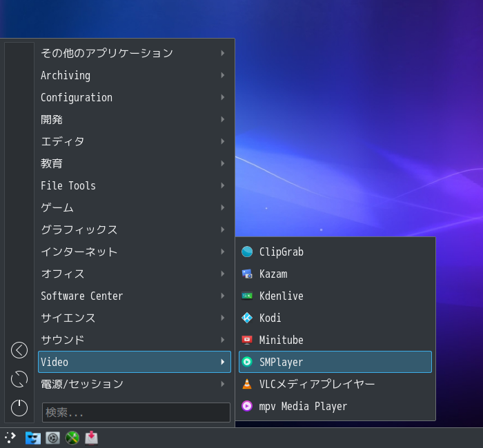The width and height of the screenshot is (483, 448).
Task: Click the circular refresh arrows icon
Action: coord(19,379)
